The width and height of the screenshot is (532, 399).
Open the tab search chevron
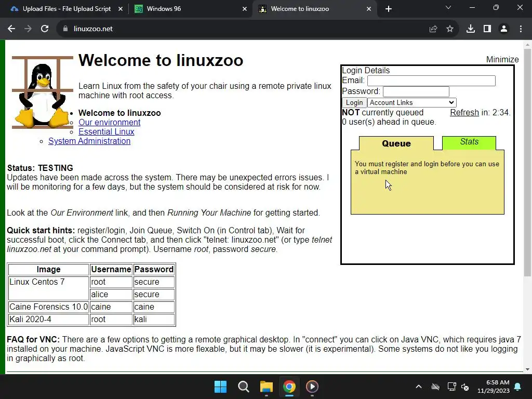(448, 7)
